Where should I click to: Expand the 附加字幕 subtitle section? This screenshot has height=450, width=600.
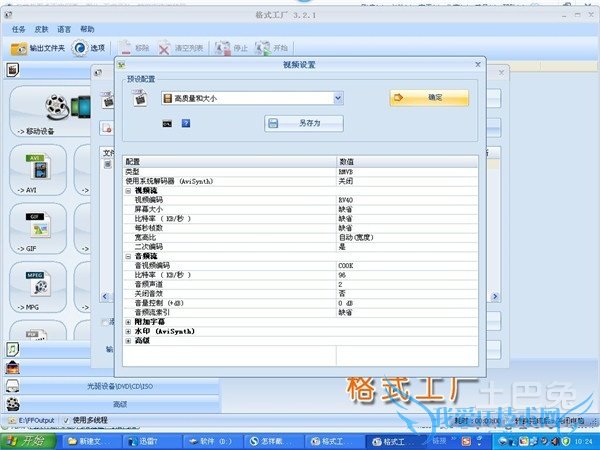pyautogui.click(x=128, y=322)
